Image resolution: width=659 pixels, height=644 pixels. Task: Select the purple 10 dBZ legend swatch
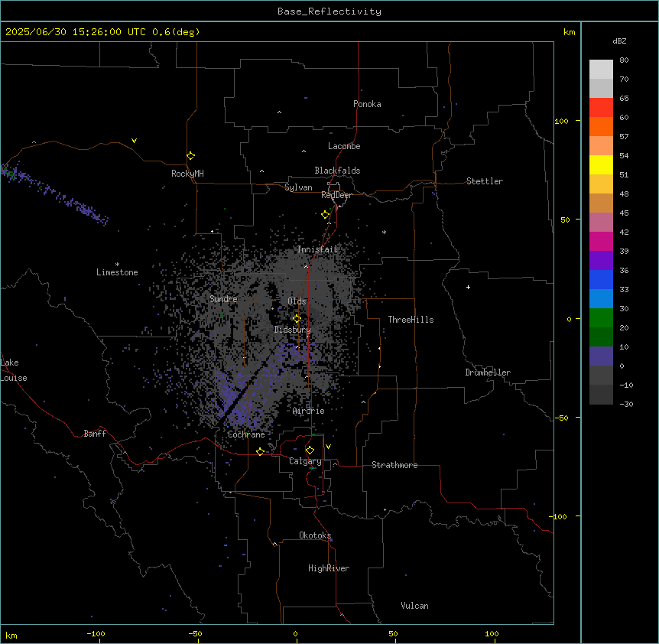[601, 356]
